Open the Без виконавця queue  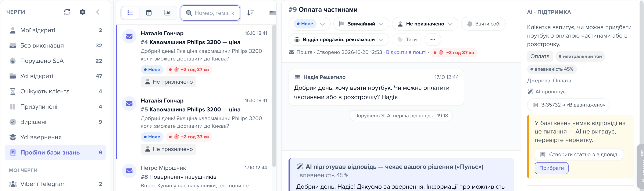pyautogui.click(x=56, y=46)
